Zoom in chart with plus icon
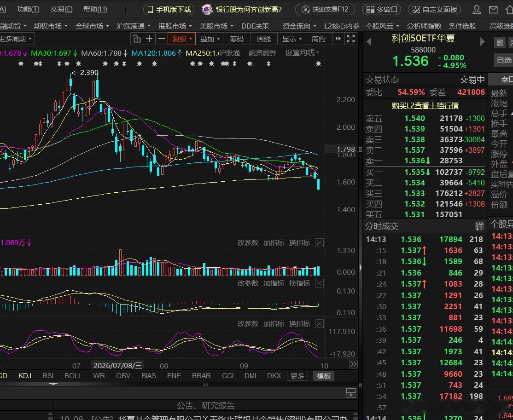 coord(149,39)
